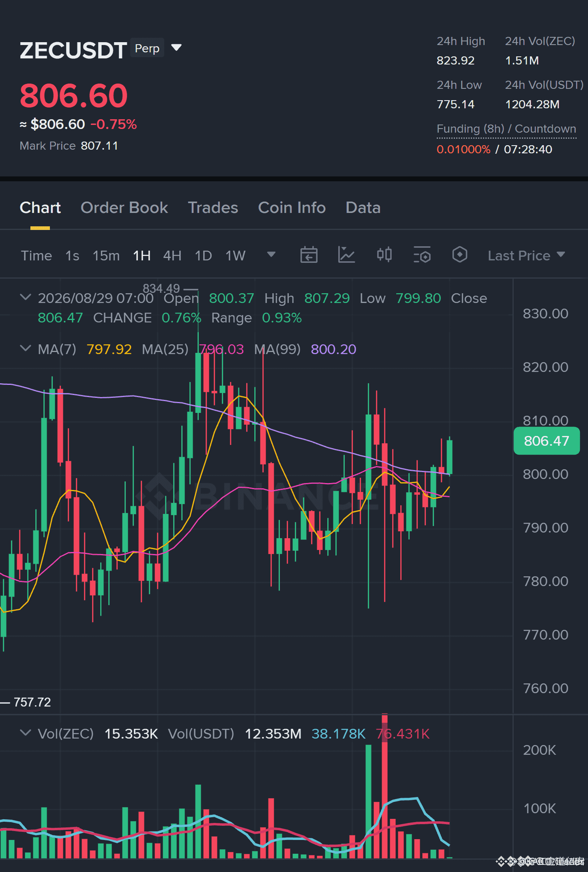Select the Time chart interval

[x=36, y=256]
